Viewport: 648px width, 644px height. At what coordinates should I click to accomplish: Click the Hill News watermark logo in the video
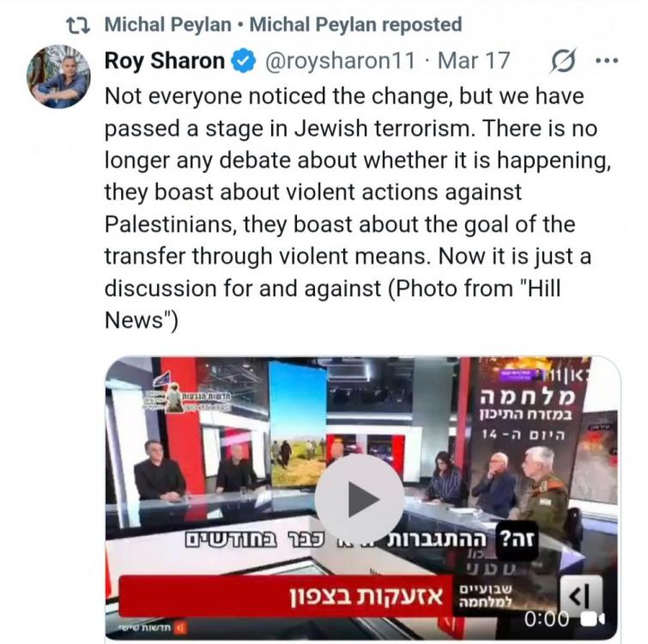[187, 398]
